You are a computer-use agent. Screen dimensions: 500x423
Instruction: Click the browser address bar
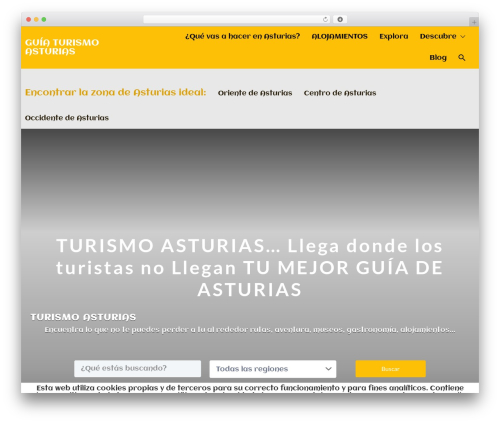pyautogui.click(x=237, y=20)
